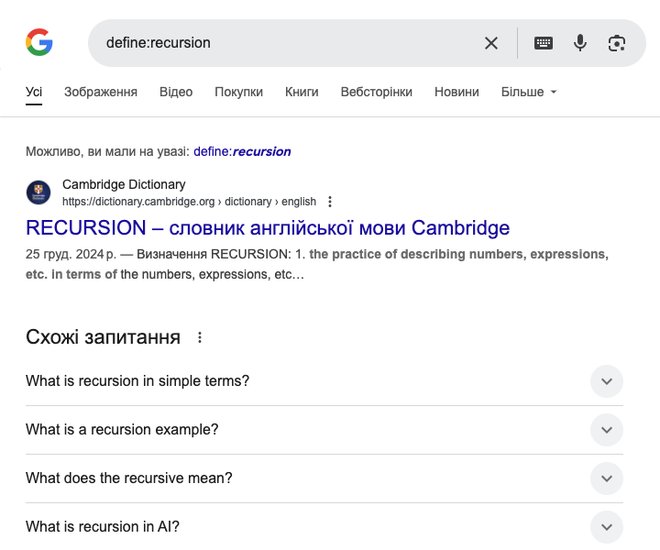660x550 pixels.
Task: Open the Покупки tab
Action: [239, 92]
